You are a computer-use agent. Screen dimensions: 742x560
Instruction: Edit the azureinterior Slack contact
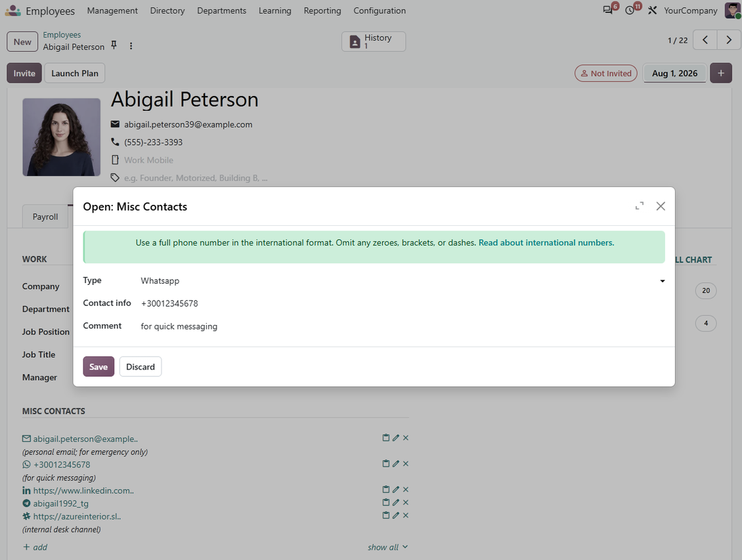click(395, 515)
